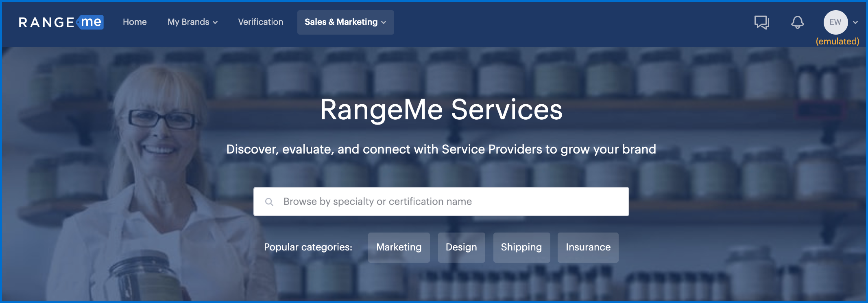The width and height of the screenshot is (868, 303).
Task: Select the Shipping category
Action: (521, 247)
